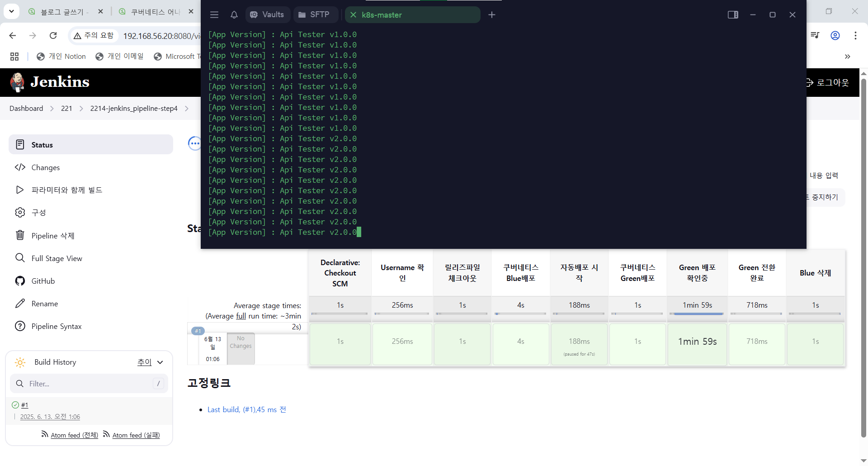
Task: Open the 2214-jenkins_pipeline-step4 breadcrumb
Action: click(x=134, y=108)
